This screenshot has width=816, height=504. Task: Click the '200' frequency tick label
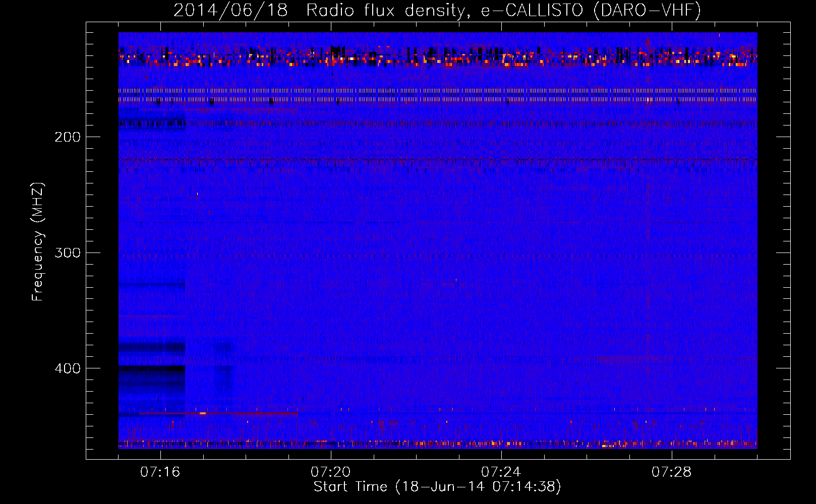coord(68,137)
